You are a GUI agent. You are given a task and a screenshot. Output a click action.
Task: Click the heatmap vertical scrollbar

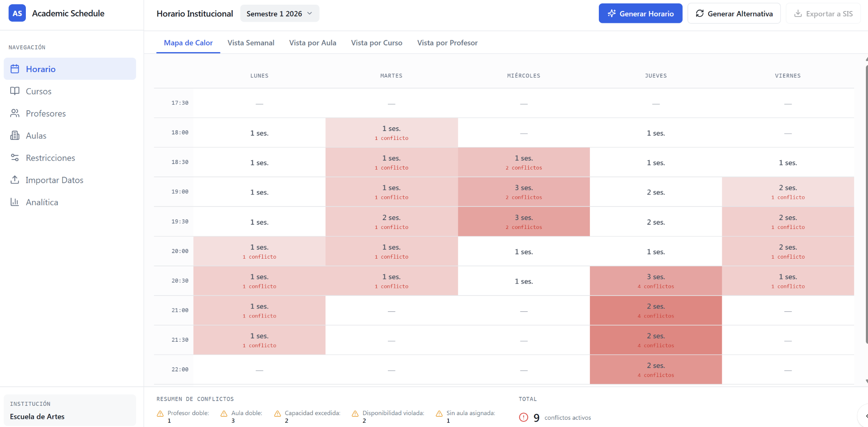(866, 204)
